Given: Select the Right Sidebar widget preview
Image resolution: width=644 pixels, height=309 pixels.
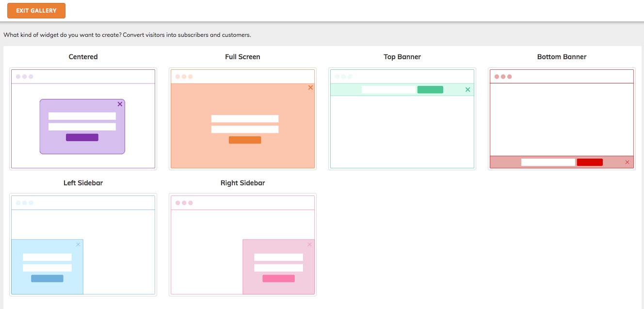Looking at the screenshot, I should click(x=242, y=245).
